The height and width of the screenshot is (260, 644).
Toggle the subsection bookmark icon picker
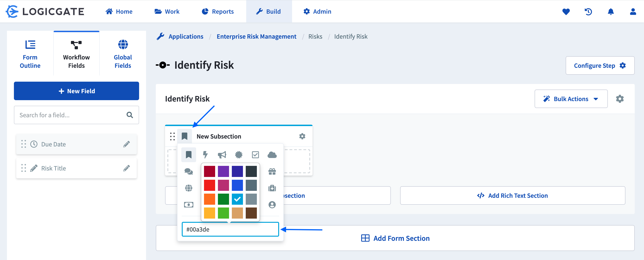pyautogui.click(x=185, y=136)
